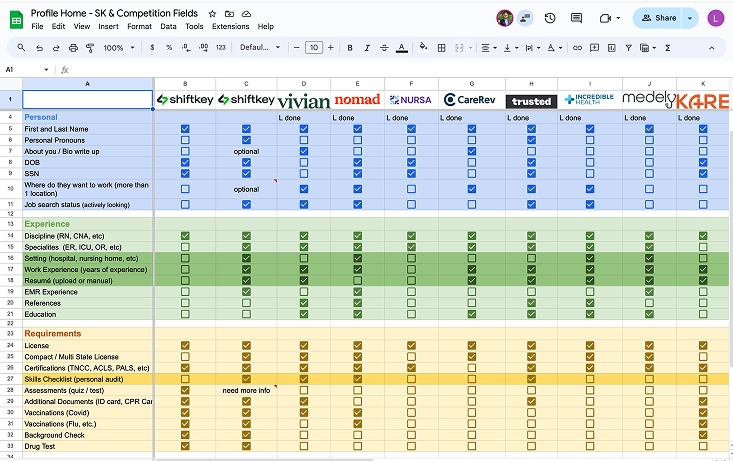The image size is (733, 461).
Task: Insert a link
Action: (577, 48)
